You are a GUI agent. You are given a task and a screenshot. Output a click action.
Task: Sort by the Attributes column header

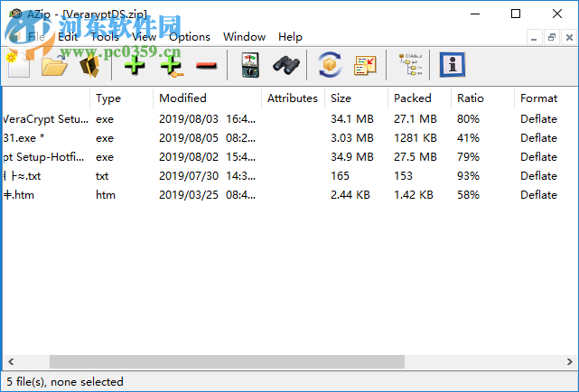[x=293, y=98]
